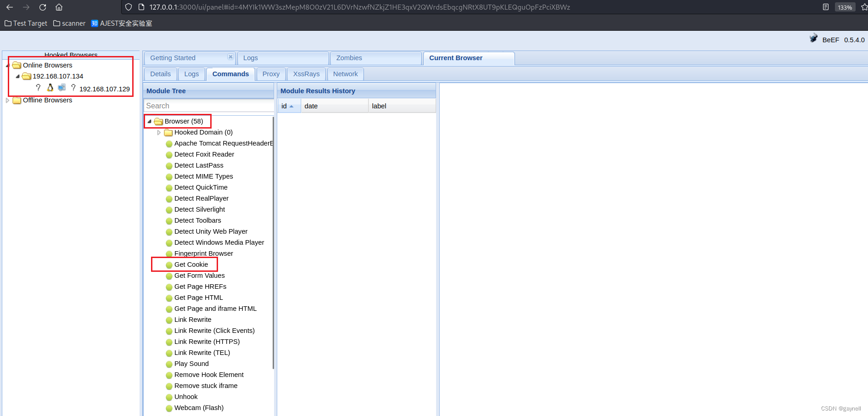The height and width of the screenshot is (416, 868).
Task: Open the AJEST安全实验室 bookmark
Action: tap(122, 23)
